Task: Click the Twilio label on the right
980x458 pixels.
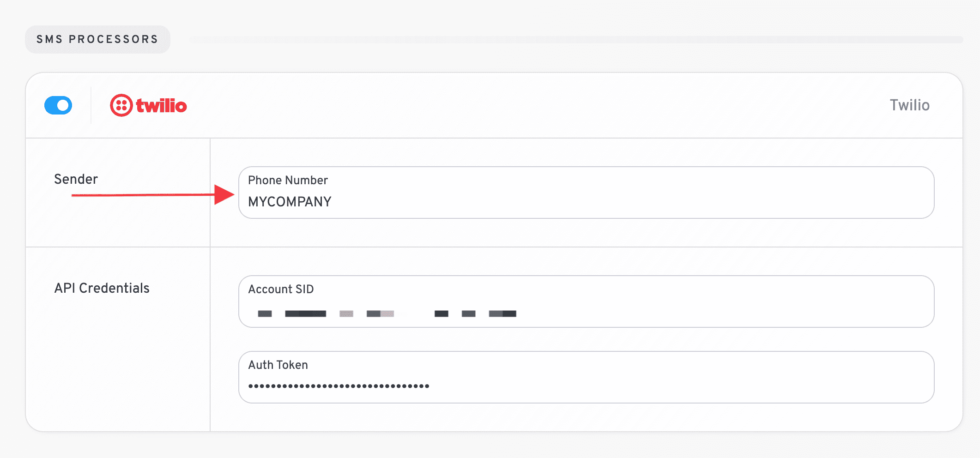Action: (908, 105)
